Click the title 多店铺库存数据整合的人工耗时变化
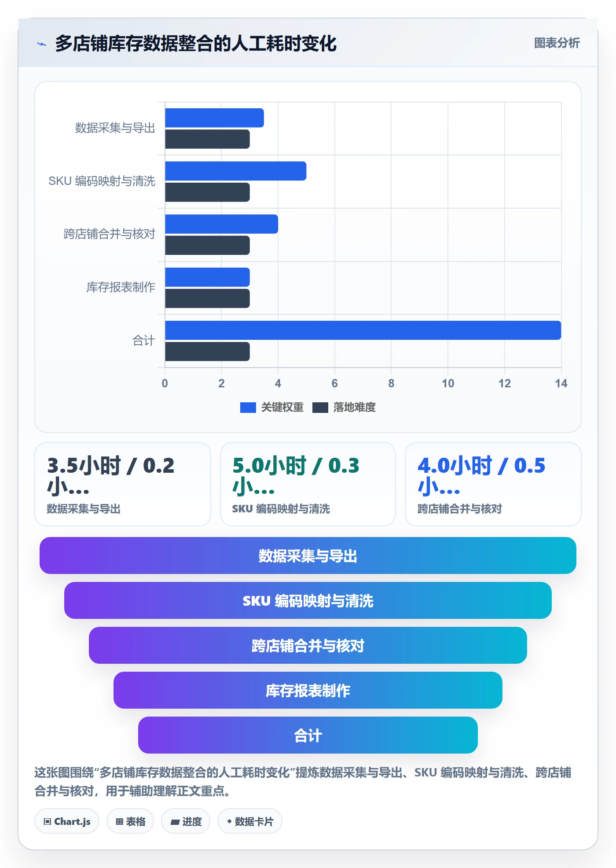The image size is (616, 868). click(196, 44)
